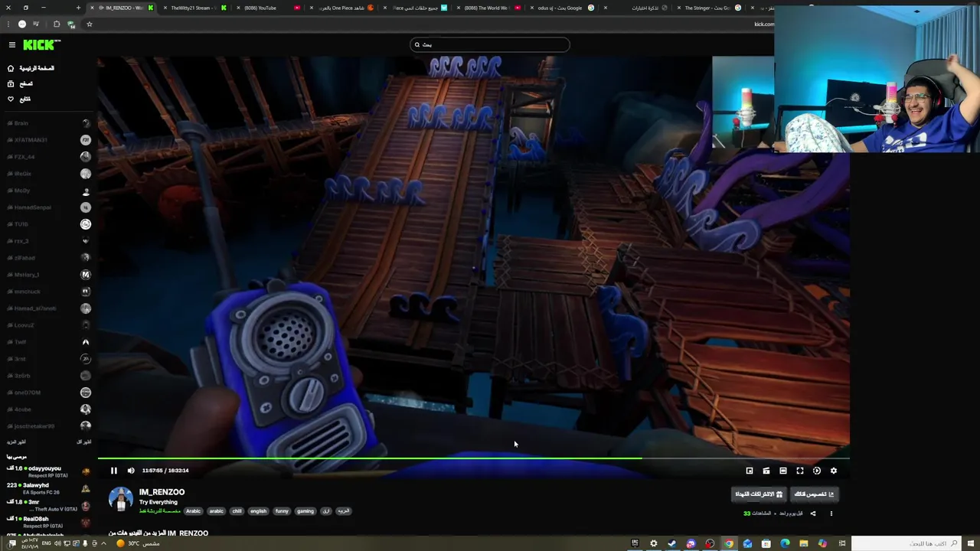
Task: Share the video using share icon
Action: point(813,514)
